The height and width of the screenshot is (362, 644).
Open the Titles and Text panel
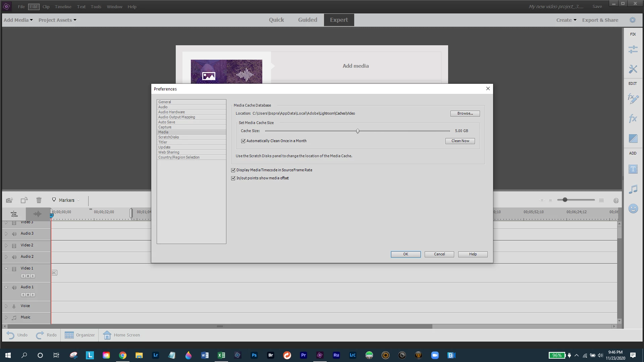[633, 169]
